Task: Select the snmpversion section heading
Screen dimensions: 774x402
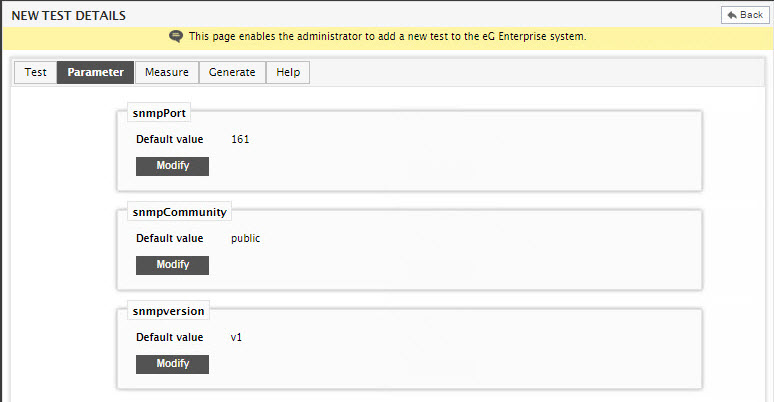Action: tap(168, 311)
